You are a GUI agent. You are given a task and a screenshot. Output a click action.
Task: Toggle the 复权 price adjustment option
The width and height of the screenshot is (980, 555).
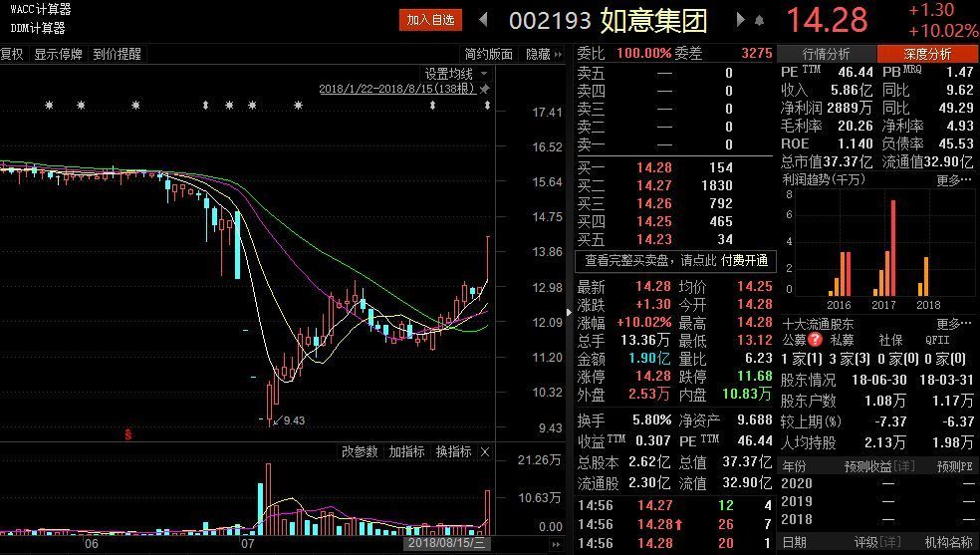click(x=12, y=55)
